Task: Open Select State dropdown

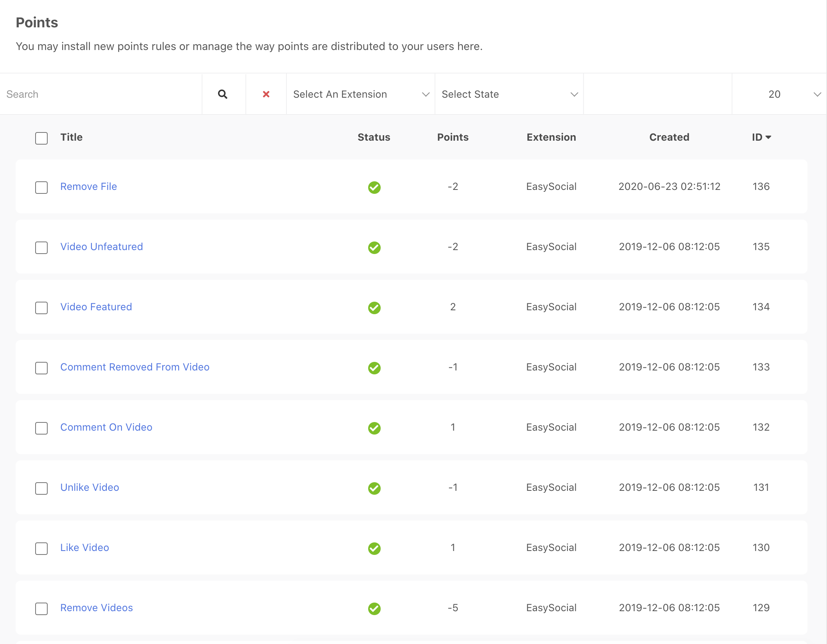Action: (x=509, y=94)
